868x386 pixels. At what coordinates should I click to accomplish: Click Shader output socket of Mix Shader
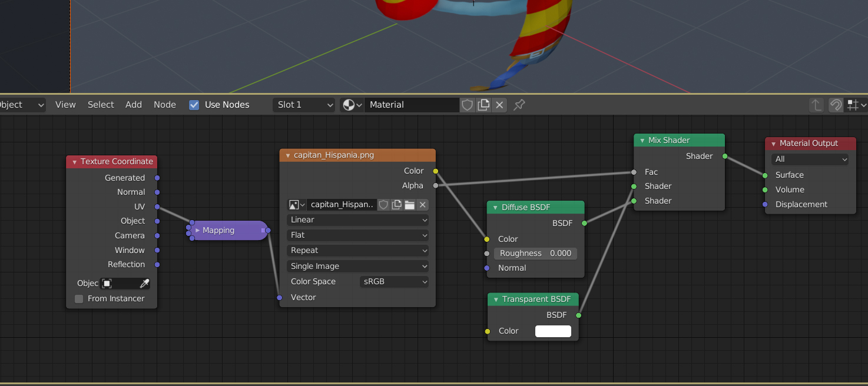click(725, 157)
